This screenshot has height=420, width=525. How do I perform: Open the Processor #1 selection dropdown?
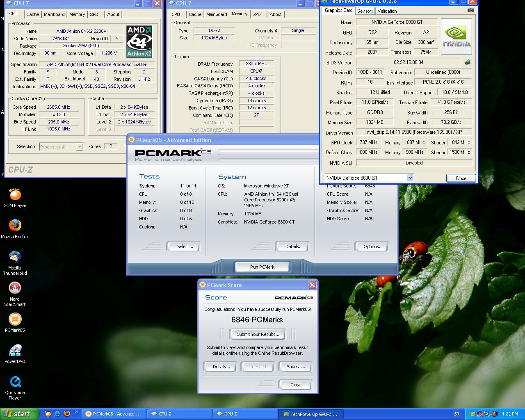click(80, 146)
